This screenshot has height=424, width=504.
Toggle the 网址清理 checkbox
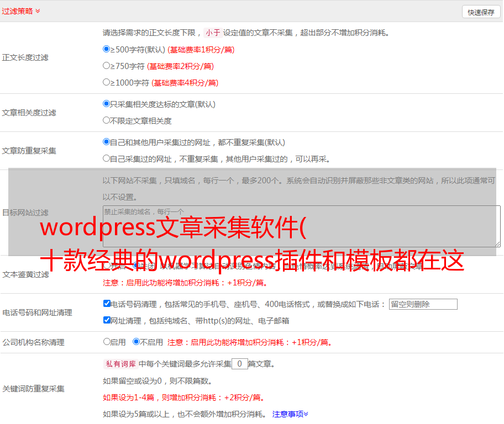(x=107, y=320)
